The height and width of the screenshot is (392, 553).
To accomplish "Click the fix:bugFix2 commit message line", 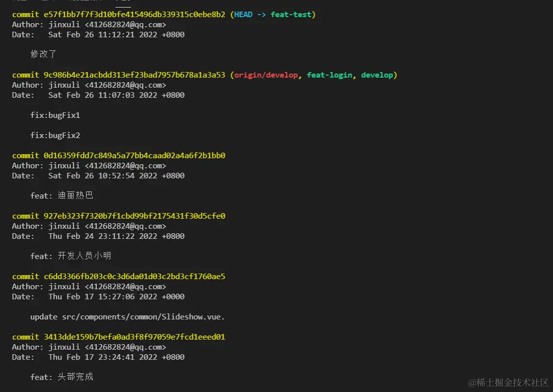I will (55, 136).
